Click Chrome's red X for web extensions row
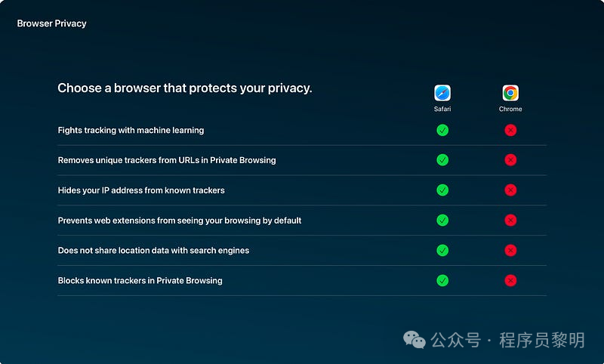 (x=510, y=220)
